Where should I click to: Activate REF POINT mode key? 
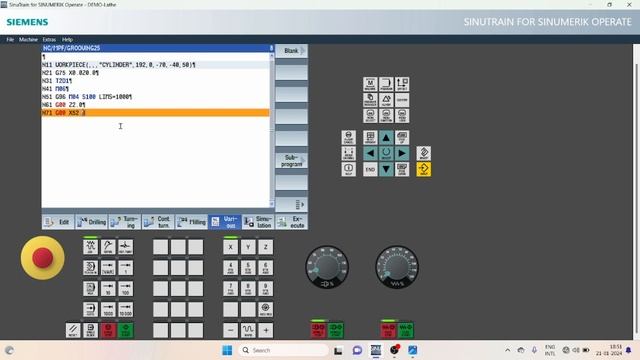tap(126, 247)
